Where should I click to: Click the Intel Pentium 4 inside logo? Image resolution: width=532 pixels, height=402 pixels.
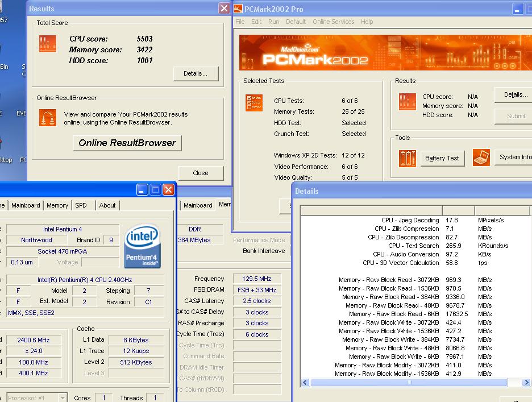tap(142, 246)
